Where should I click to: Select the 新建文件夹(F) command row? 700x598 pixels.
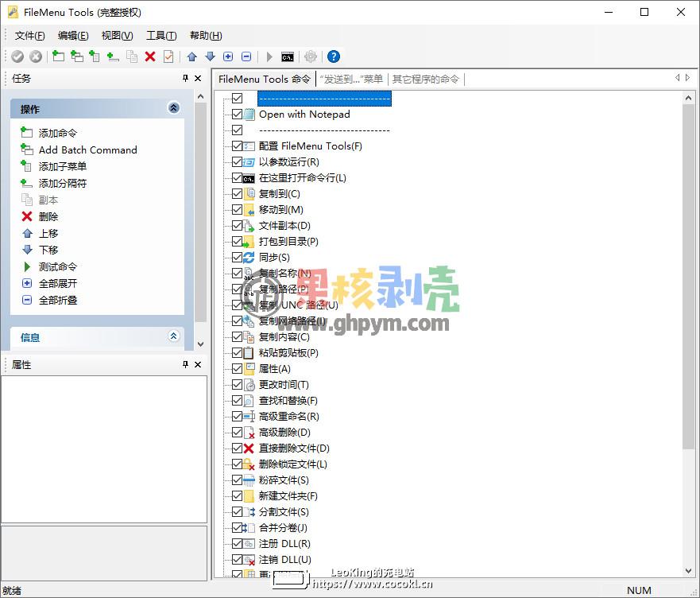(x=288, y=496)
